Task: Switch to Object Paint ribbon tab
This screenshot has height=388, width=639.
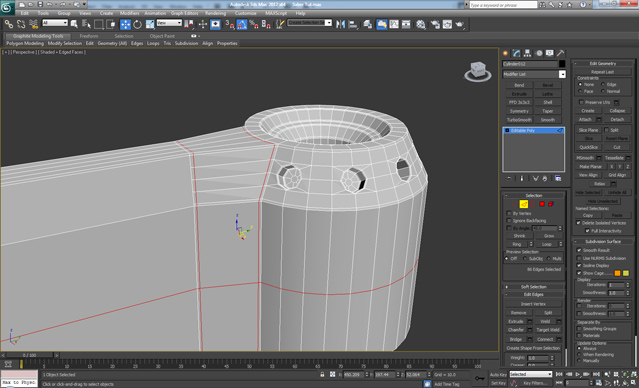Action: 162,36
